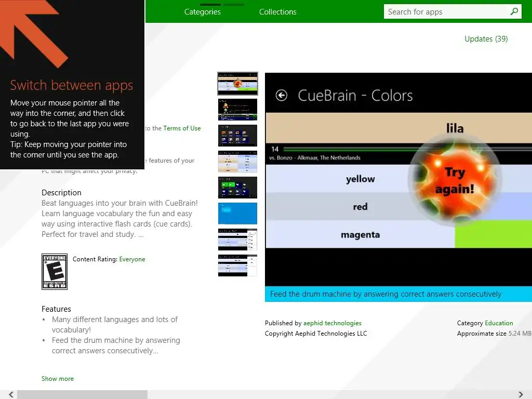Click the blue caption about feeding the drum machine
Image resolution: width=532 pixels, height=399 pixels.
398,294
